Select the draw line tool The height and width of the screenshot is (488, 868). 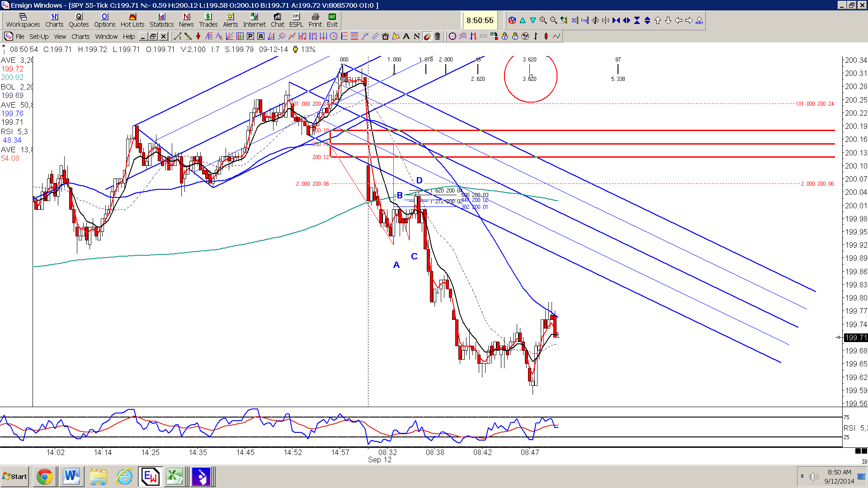[x=178, y=36]
